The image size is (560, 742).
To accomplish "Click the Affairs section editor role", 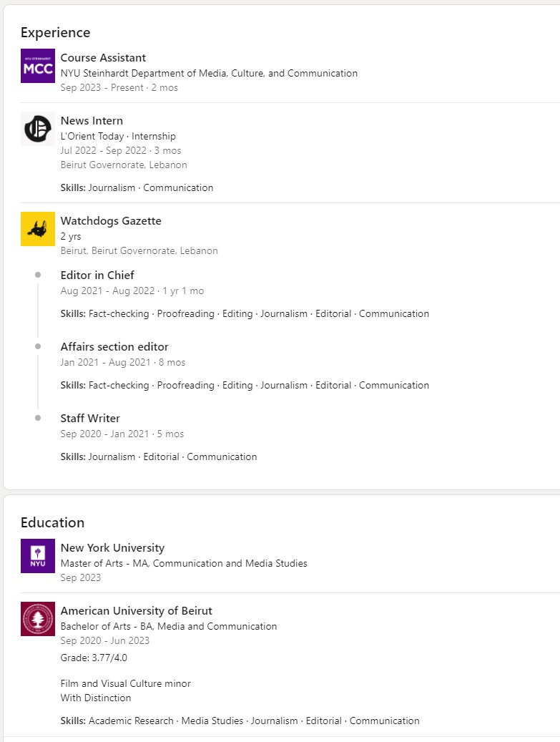I will [114, 347].
